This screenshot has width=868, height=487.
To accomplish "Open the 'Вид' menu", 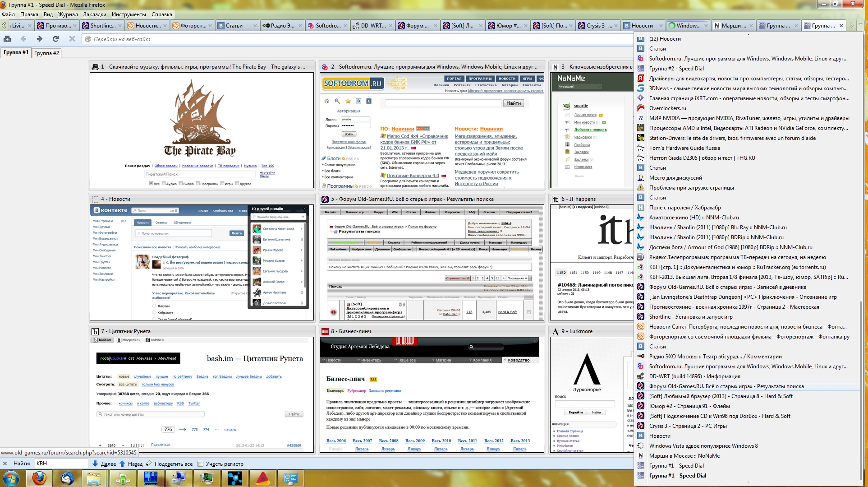I will (x=48, y=14).
